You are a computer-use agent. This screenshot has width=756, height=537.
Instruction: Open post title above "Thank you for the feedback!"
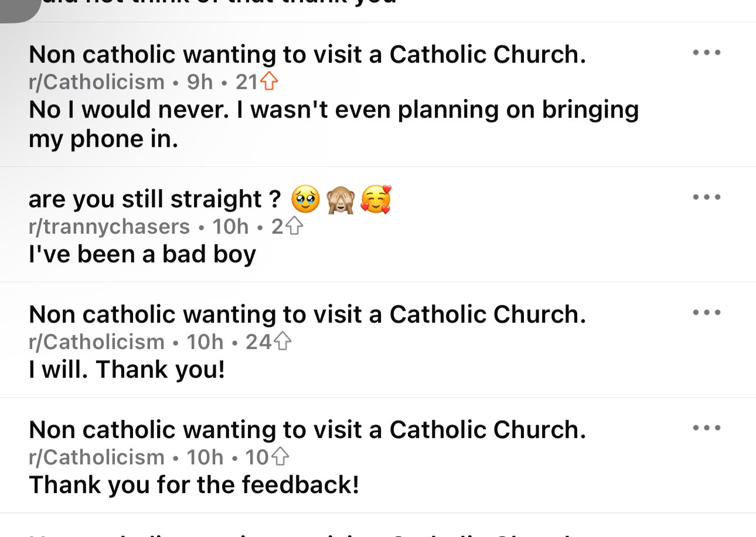[307, 430]
